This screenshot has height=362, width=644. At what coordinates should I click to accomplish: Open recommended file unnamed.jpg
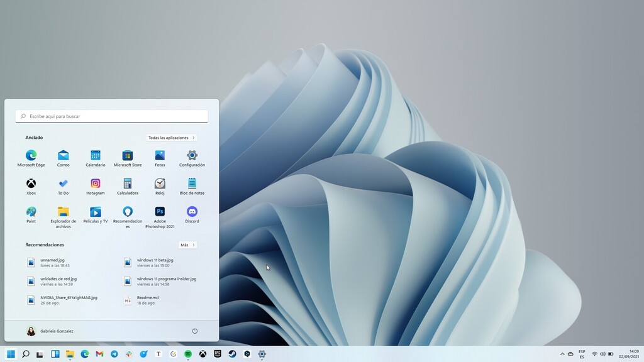point(53,262)
